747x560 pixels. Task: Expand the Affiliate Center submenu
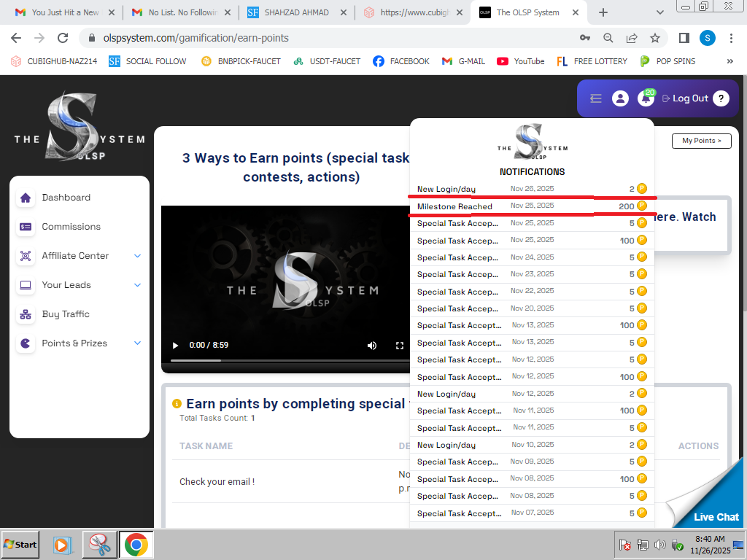pos(137,256)
